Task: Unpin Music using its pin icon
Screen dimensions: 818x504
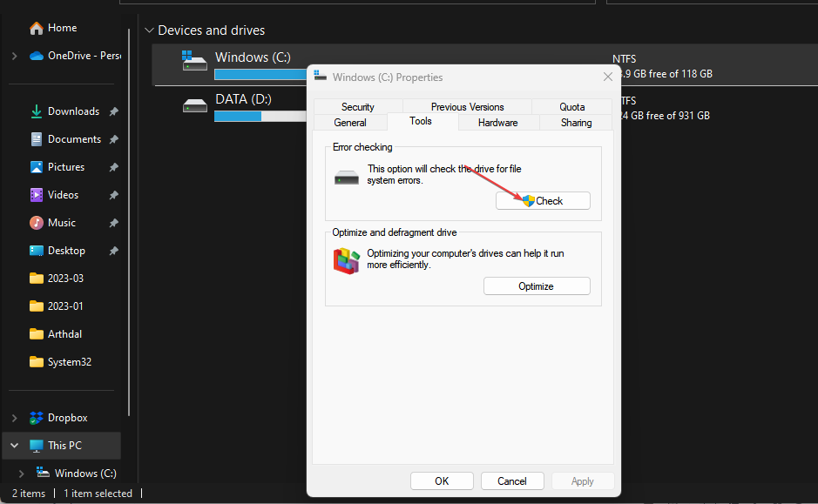Action: [x=114, y=223]
